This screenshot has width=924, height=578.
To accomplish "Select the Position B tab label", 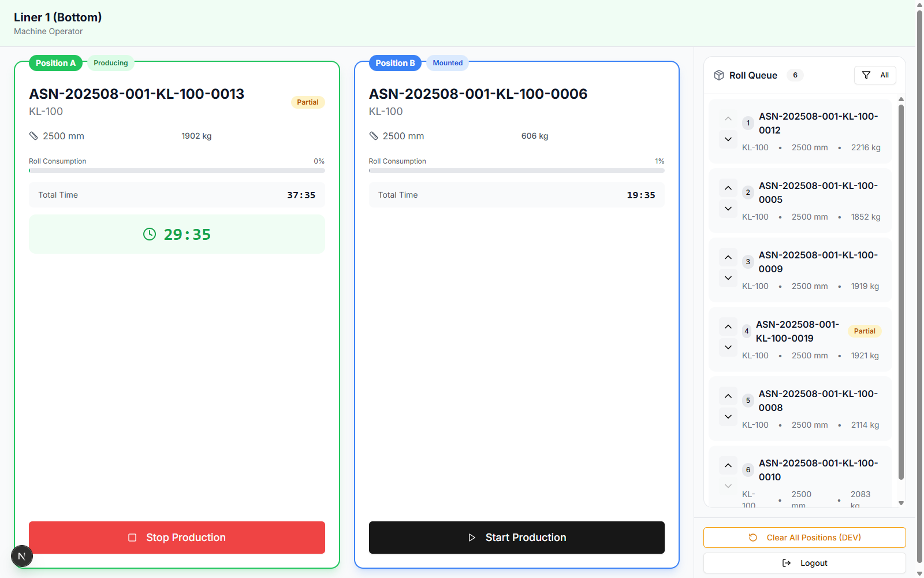I will (395, 63).
